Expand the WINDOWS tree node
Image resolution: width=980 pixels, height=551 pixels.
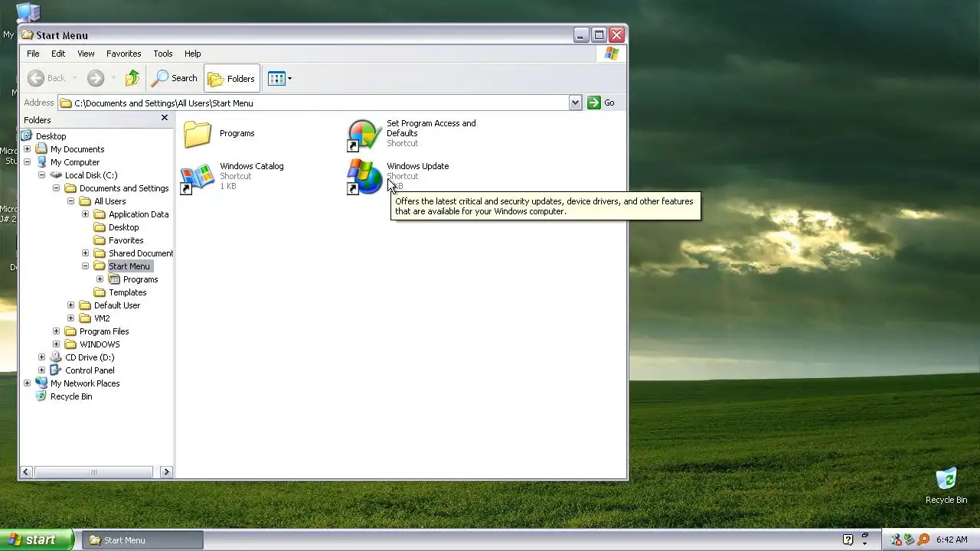click(56, 344)
